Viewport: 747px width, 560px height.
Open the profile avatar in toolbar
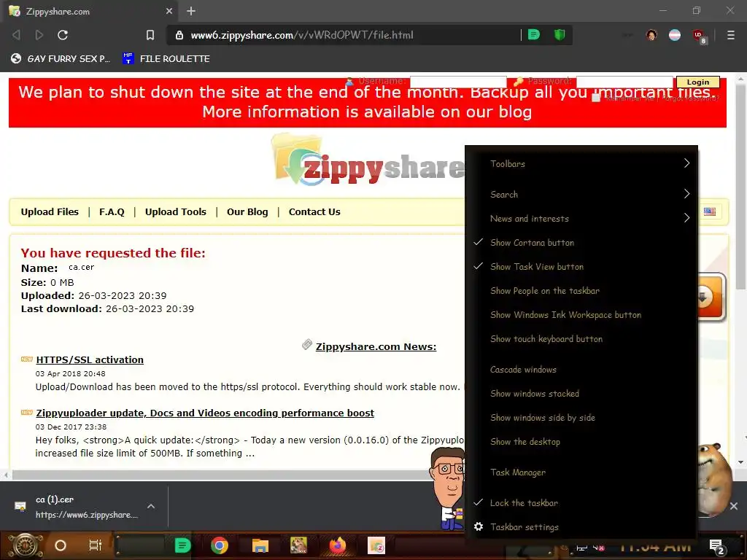coord(651,35)
